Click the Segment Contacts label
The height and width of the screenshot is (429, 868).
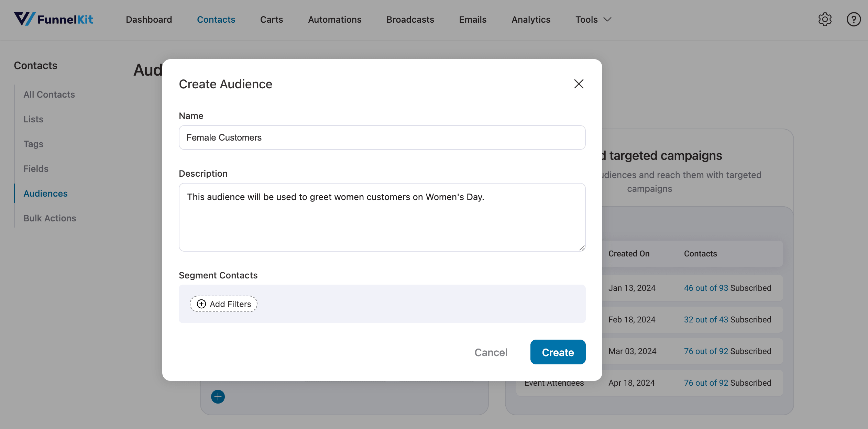tap(218, 275)
